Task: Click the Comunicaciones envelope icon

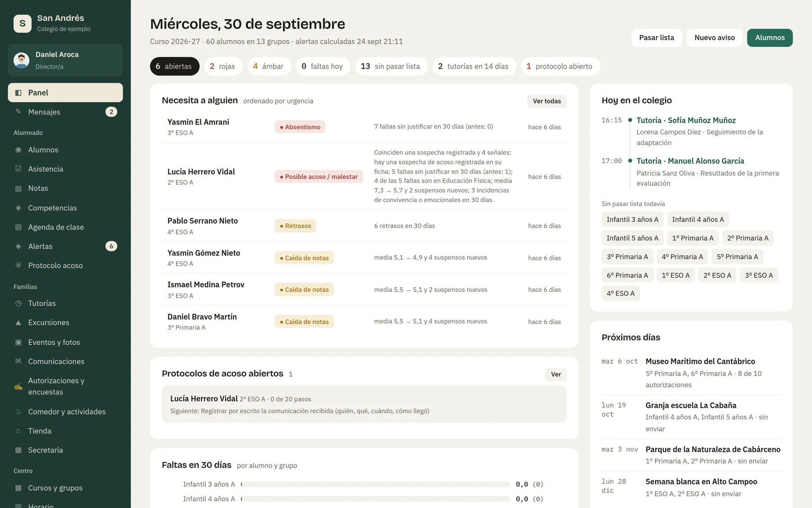Action: pyautogui.click(x=18, y=361)
